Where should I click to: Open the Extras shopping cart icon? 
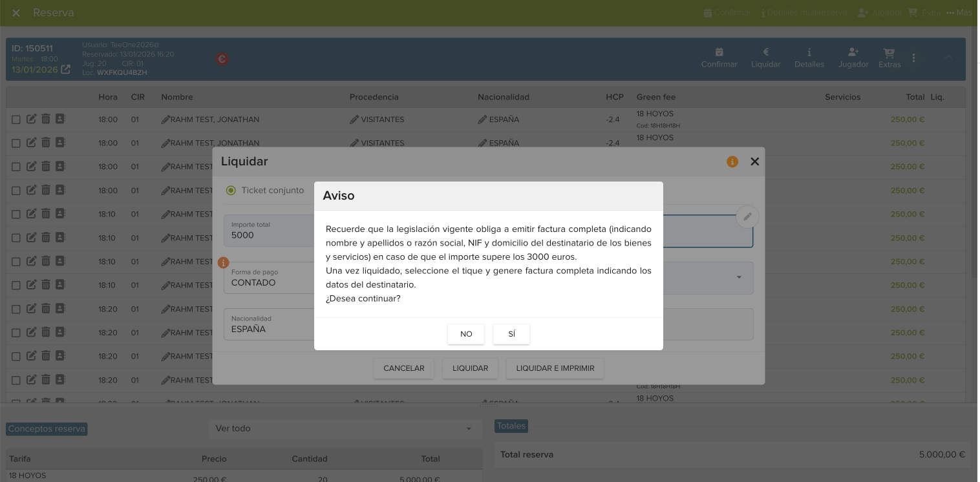(889, 52)
